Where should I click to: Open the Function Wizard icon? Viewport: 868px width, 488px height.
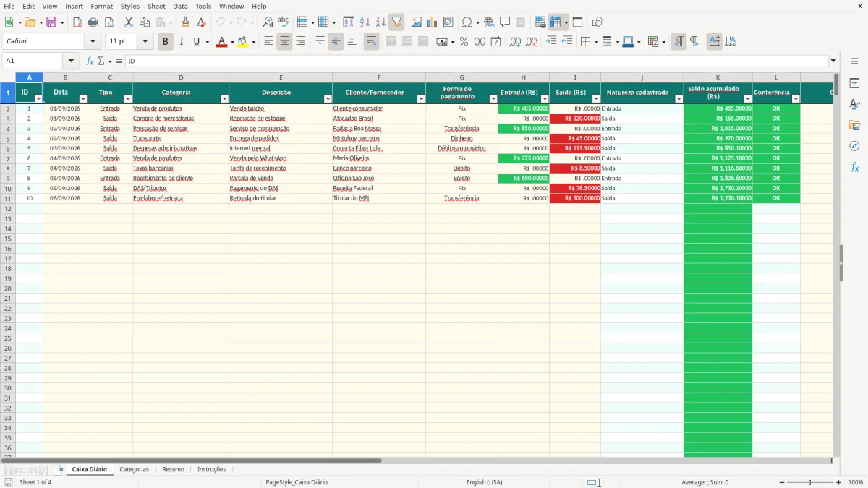coord(90,61)
